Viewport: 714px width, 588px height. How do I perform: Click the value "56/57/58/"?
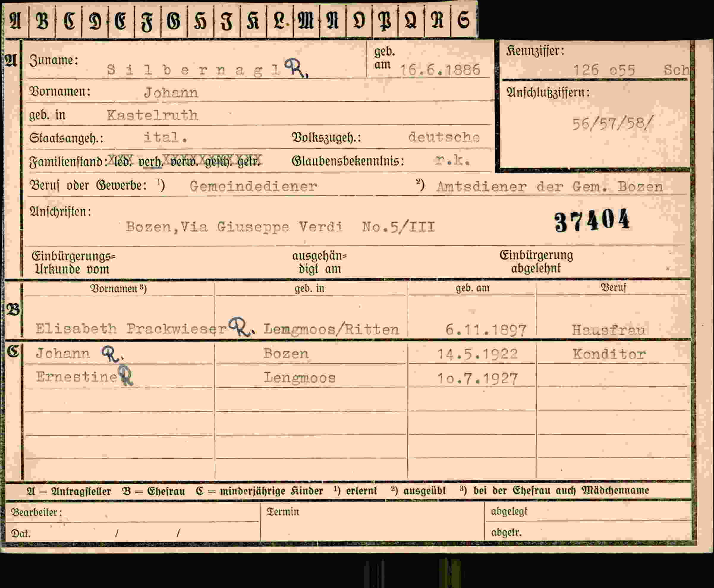(x=612, y=124)
